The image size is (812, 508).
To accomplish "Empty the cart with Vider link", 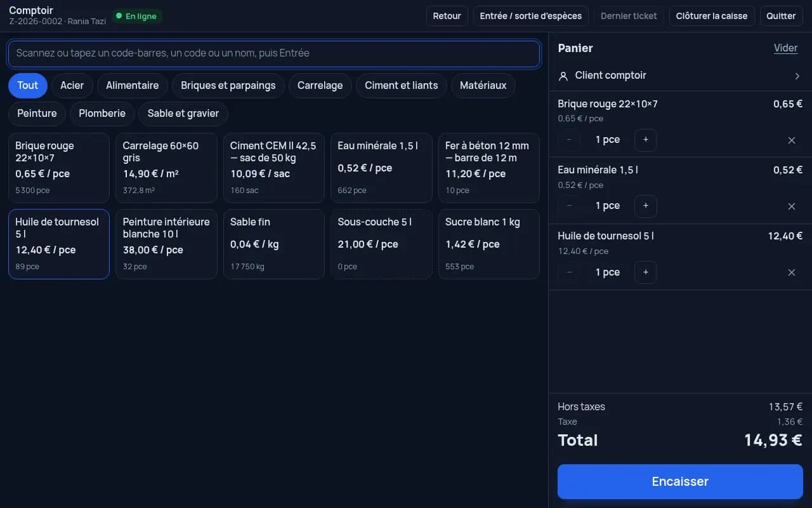I will click(786, 48).
